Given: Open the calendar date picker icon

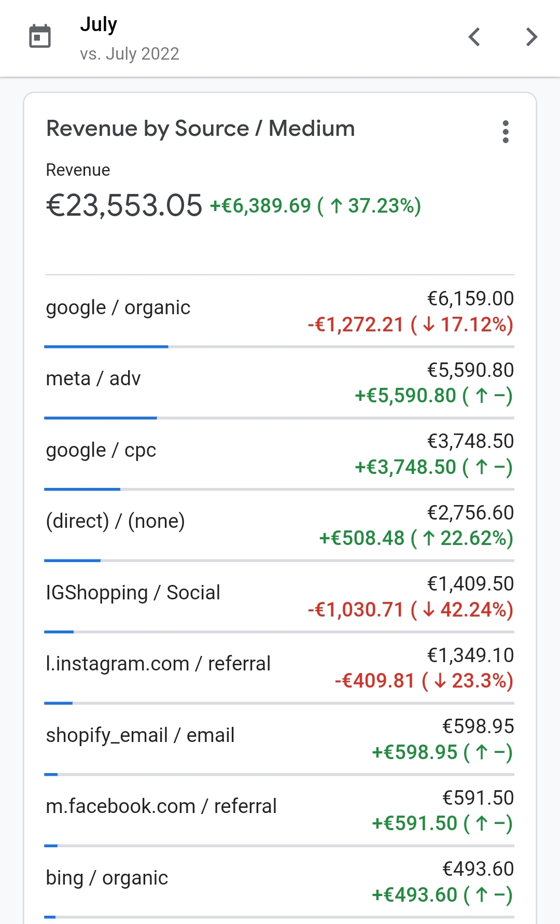Looking at the screenshot, I should (40, 36).
